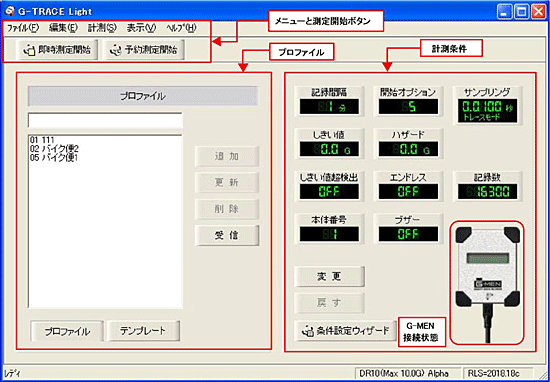Start immediate measurement with 即時測定開始
The height and width of the screenshot is (382, 550).
point(57,50)
